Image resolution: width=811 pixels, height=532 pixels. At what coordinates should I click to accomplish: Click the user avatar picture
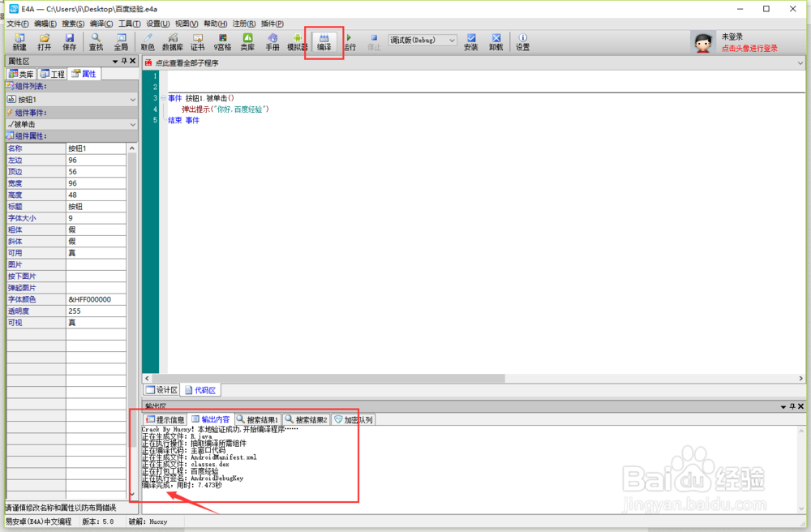[703, 42]
